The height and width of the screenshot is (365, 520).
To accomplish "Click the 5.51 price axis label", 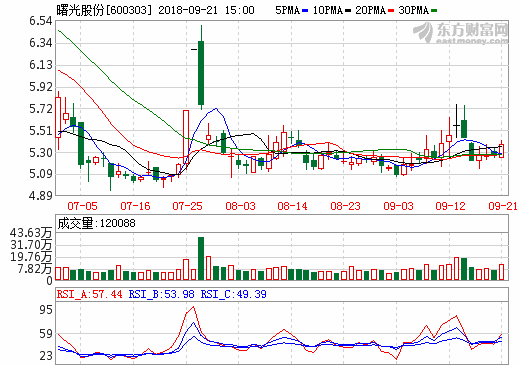I will (x=41, y=131).
